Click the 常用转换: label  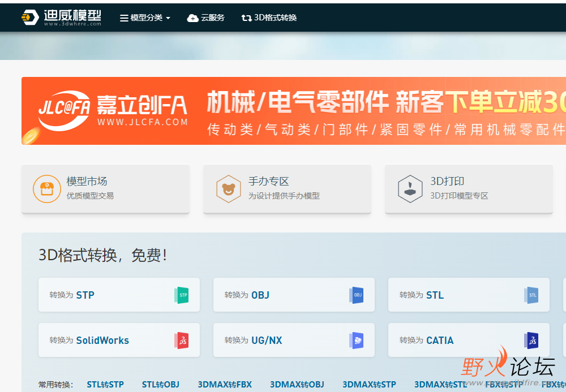click(56, 385)
